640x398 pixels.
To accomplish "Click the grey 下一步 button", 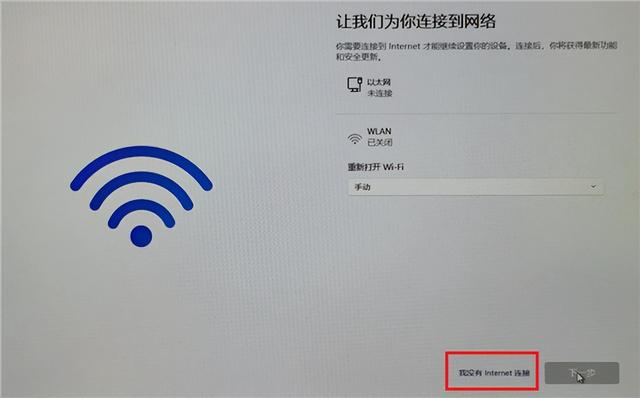I will click(x=582, y=373).
